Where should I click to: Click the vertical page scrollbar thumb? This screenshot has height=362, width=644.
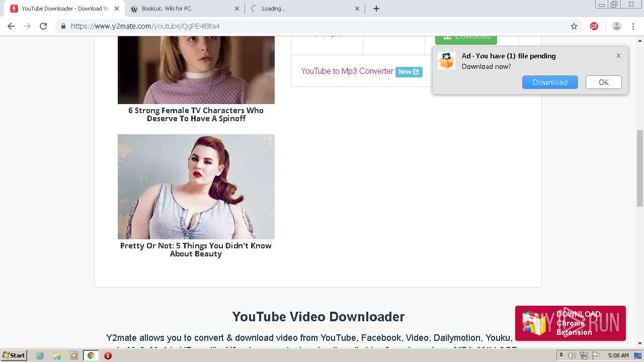pos(640,168)
